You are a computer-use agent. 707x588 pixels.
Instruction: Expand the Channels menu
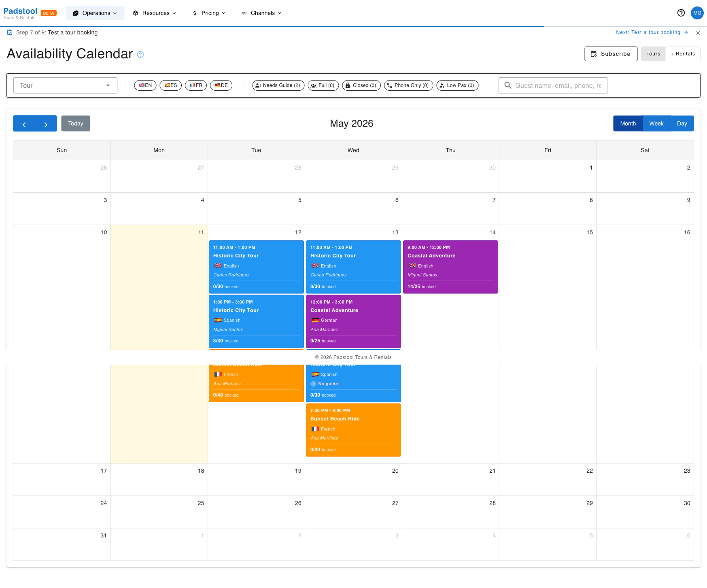tap(262, 13)
